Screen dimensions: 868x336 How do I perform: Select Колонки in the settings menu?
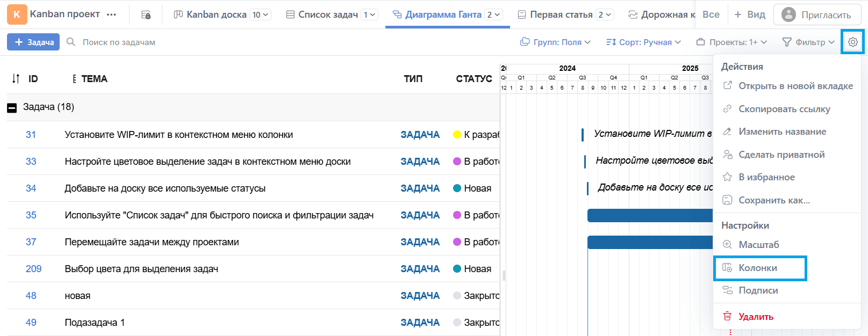[758, 268]
